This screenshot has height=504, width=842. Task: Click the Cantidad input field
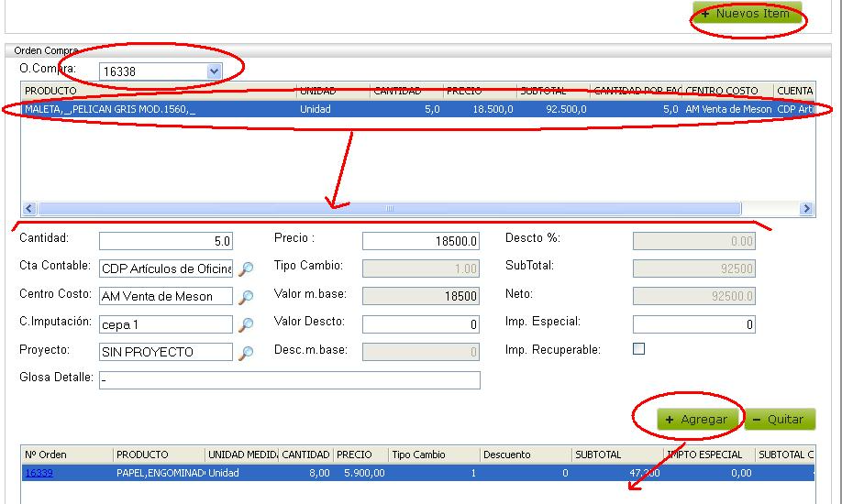[x=165, y=241]
